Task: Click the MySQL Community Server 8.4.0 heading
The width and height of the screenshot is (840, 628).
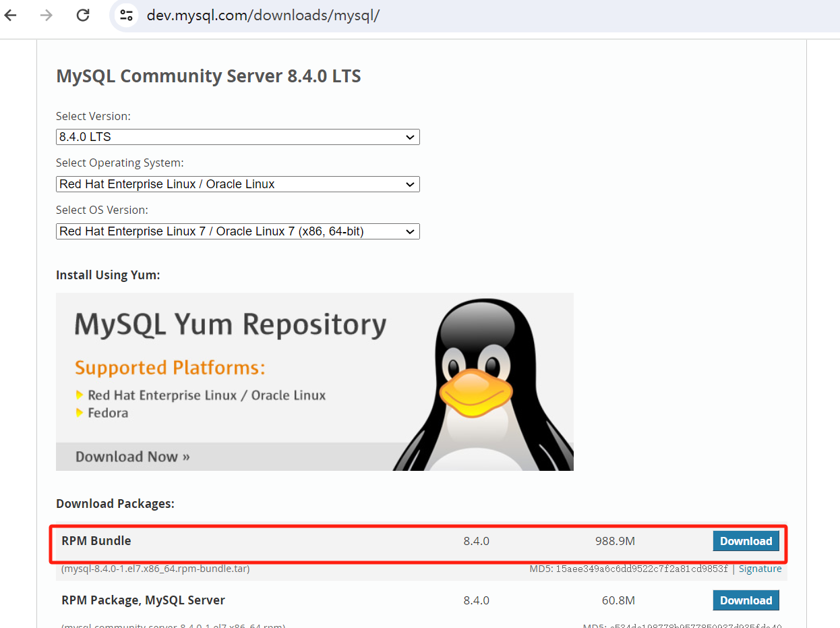Action: click(x=208, y=76)
